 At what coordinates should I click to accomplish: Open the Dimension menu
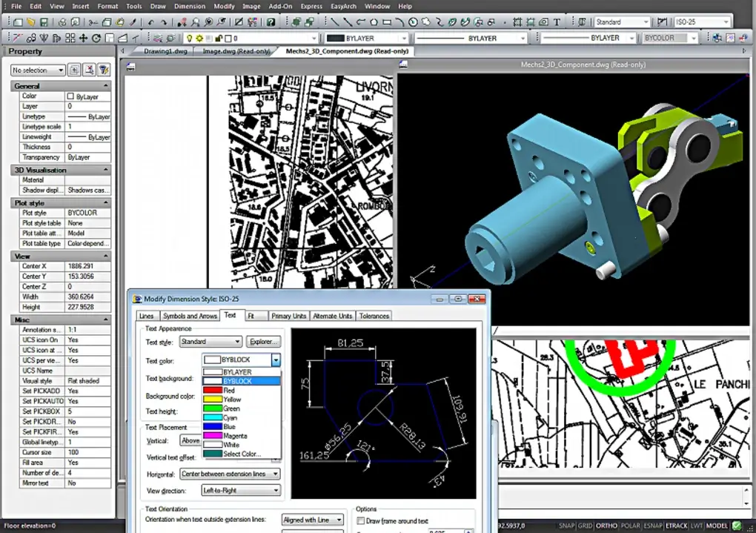(190, 6)
